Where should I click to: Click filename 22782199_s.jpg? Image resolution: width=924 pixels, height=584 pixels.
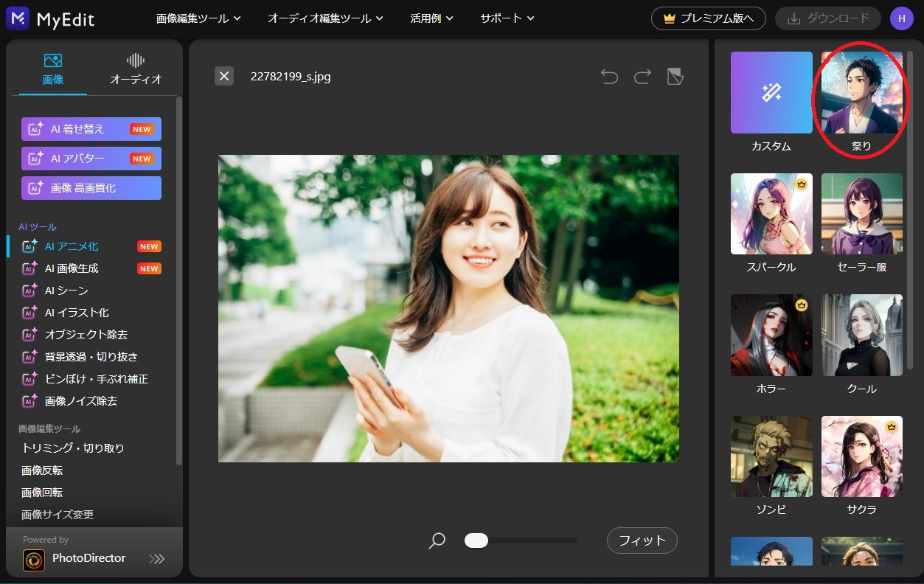coord(291,76)
